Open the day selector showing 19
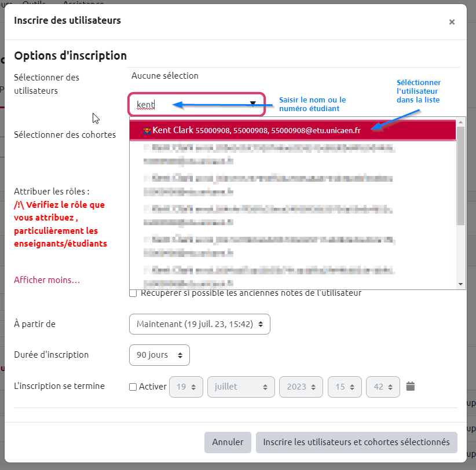 [186, 387]
